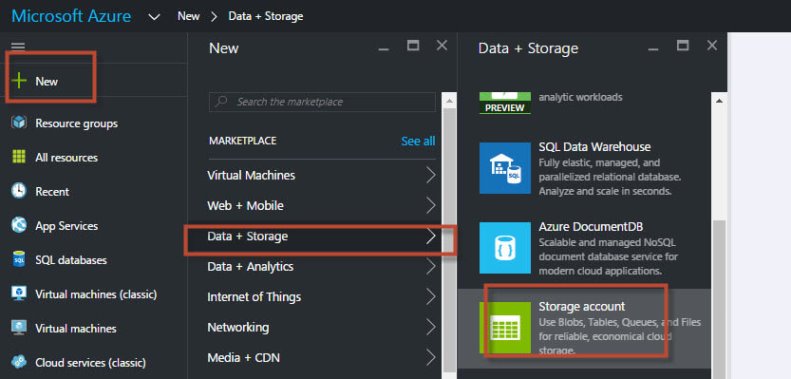Maximize the Data + Storage blade

[x=683, y=46]
